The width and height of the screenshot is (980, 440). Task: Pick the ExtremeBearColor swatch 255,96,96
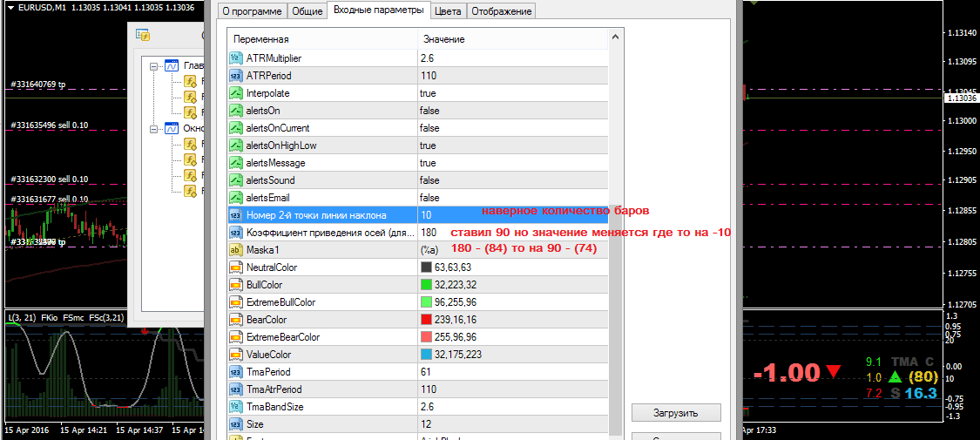(426, 337)
